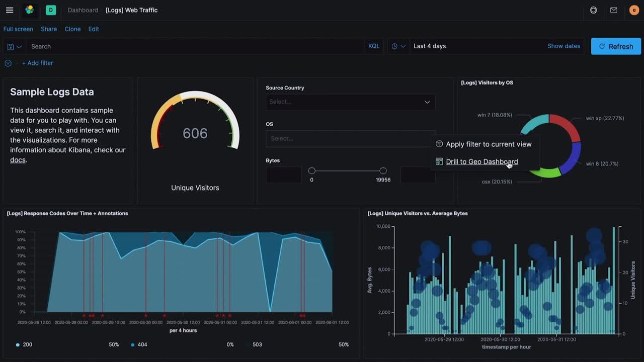Open the docs link in Sample Logs Data

click(x=18, y=159)
